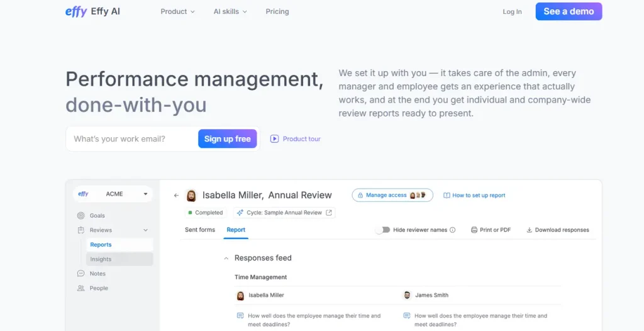Select Reports in the sidebar
The height and width of the screenshot is (331, 644).
pyautogui.click(x=119, y=245)
